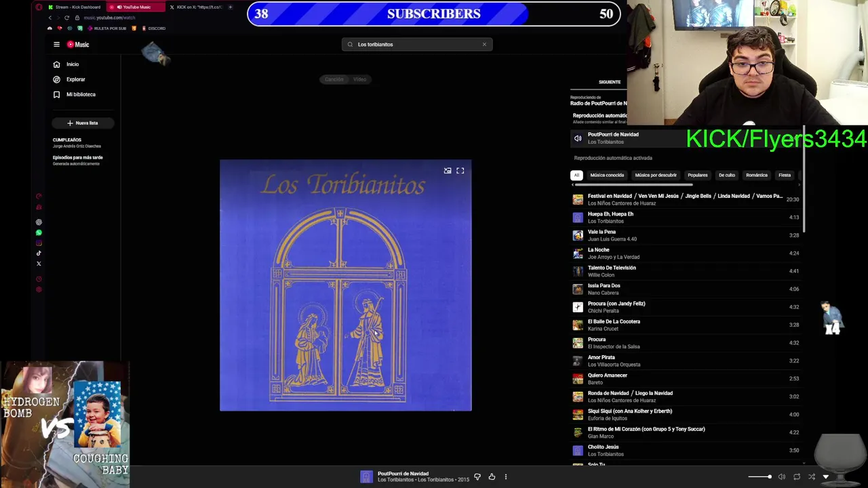Screen dimensions: 868x488
Task: Select the Fiesta filter chip
Action: click(x=785, y=175)
